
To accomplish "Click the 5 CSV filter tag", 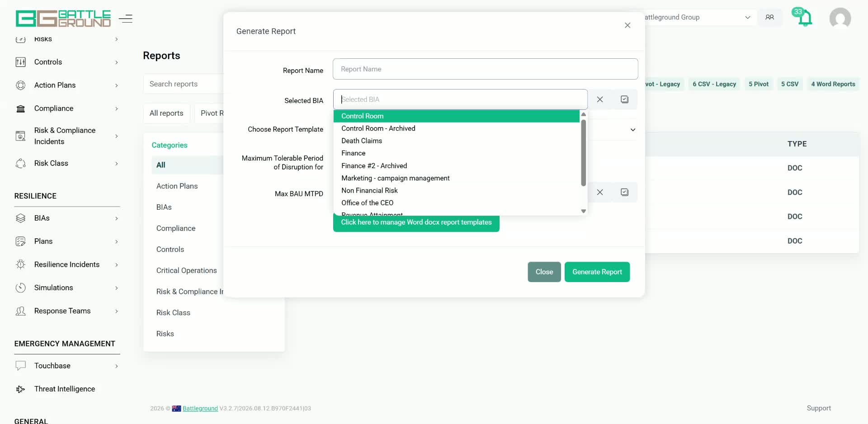I will 790,84.
